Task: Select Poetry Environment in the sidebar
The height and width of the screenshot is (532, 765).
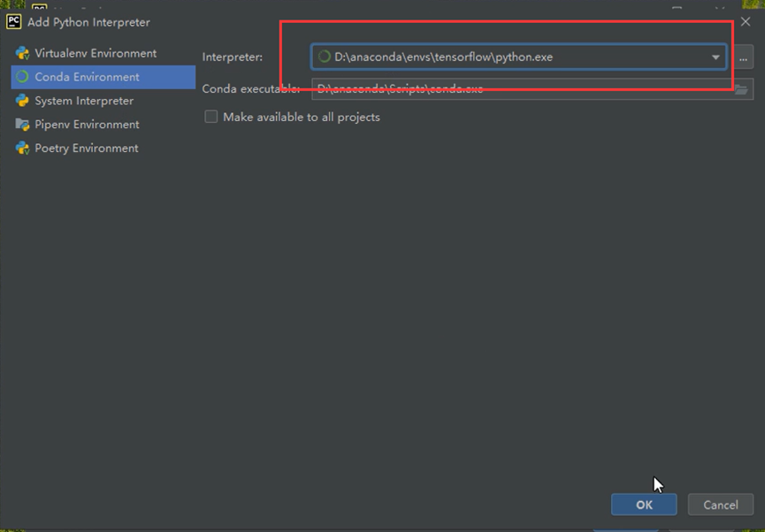Action: [x=103, y=148]
